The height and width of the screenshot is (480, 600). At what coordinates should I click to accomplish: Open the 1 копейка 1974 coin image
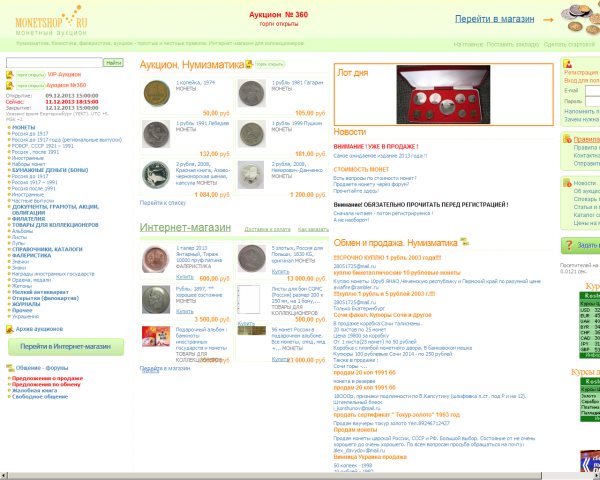pyautogui.click(x=157, y=93)
